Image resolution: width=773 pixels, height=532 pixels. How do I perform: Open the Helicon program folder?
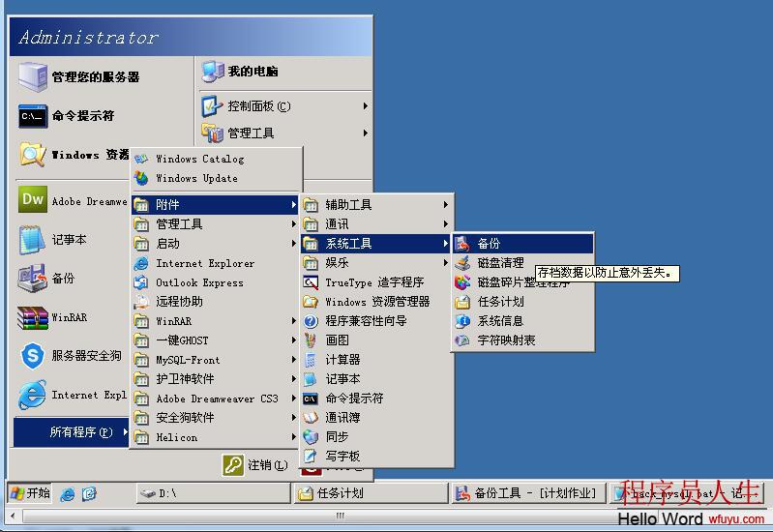point(216,437)
